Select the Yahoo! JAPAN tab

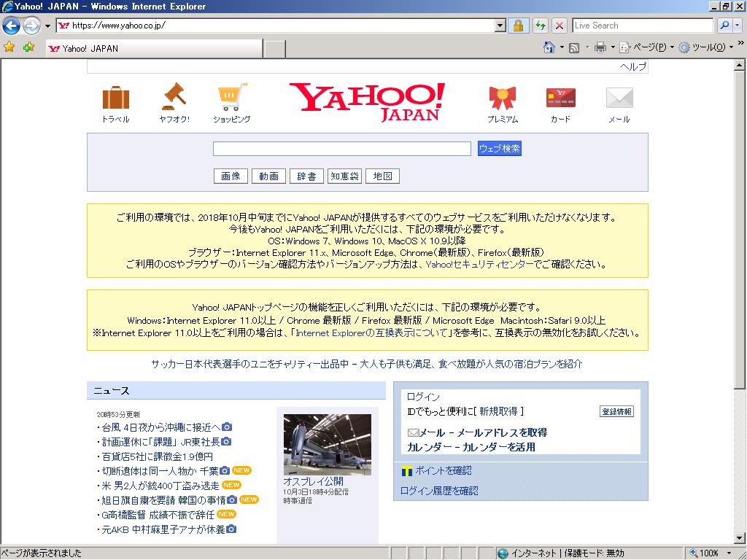pos(155,48)
